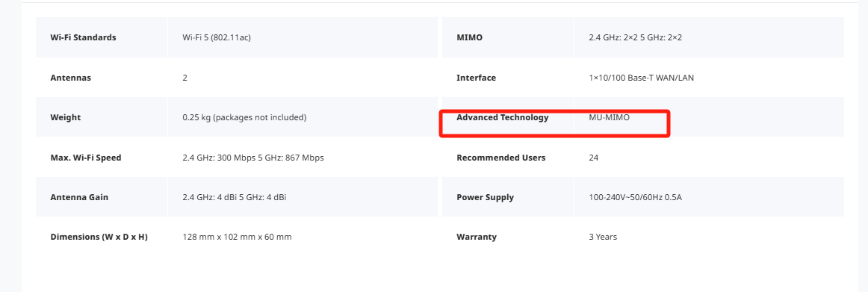Click the Antenna Gain label
Image resolution: width=868 pixels, height=292 pixels.
coord(79,197)
